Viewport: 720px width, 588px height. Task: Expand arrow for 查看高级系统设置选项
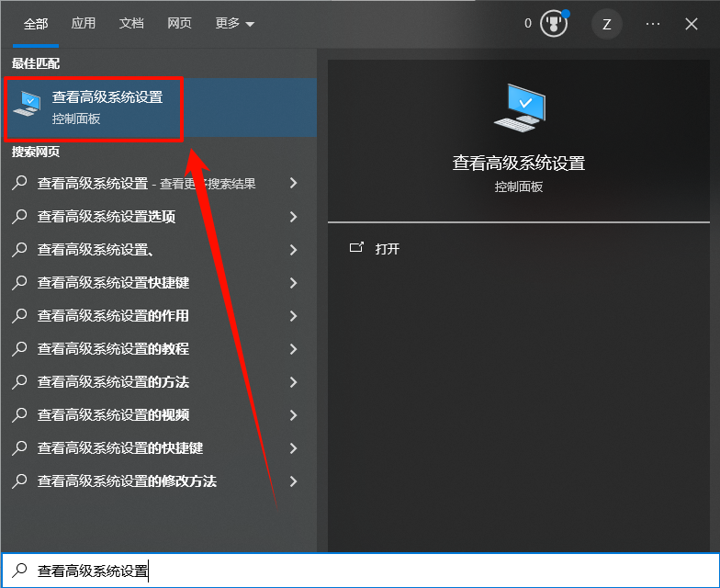[294, 217]
